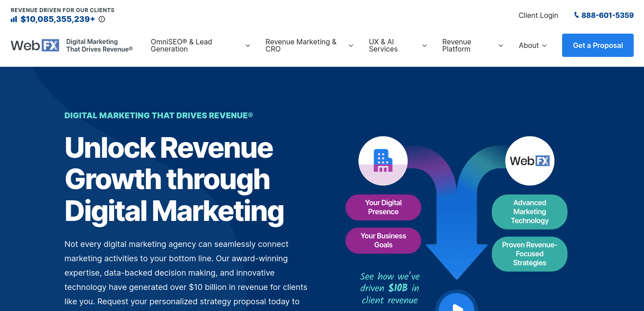Expand the UX & AI Services chevron
Screen dimensions: 644x311
tap(424, 46)
